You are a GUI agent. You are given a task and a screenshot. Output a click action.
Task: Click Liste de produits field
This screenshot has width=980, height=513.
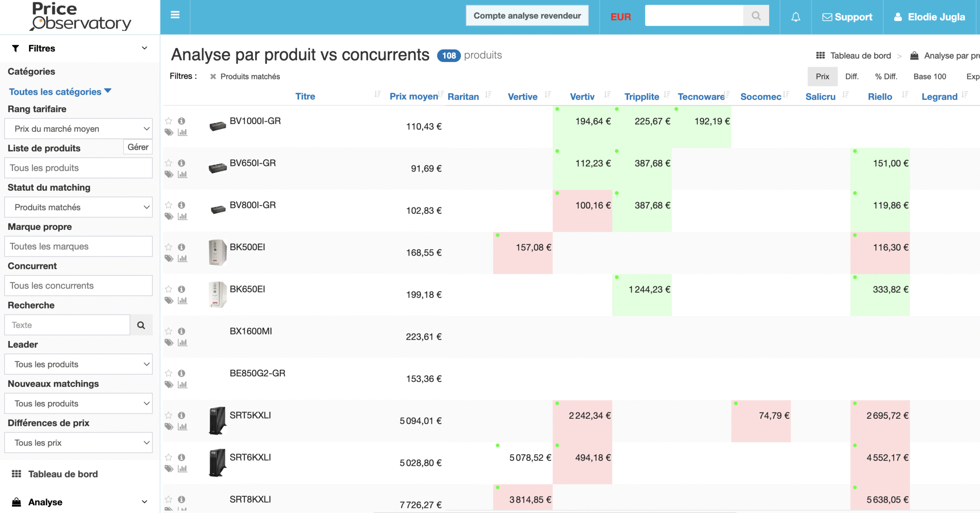click(78, 168)
